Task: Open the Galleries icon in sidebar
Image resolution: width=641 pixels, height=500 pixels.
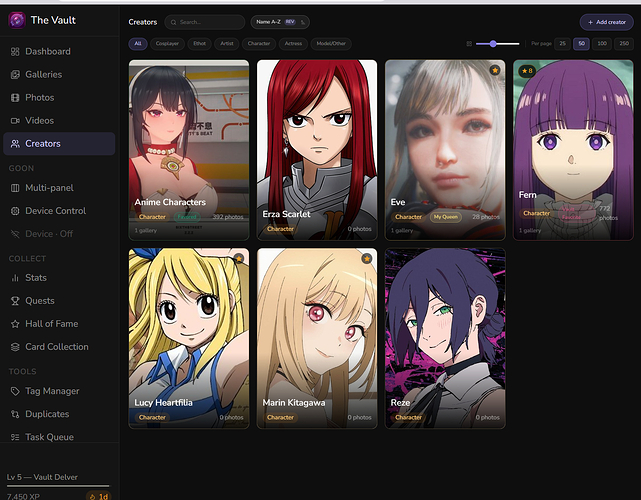Action: 15,74
